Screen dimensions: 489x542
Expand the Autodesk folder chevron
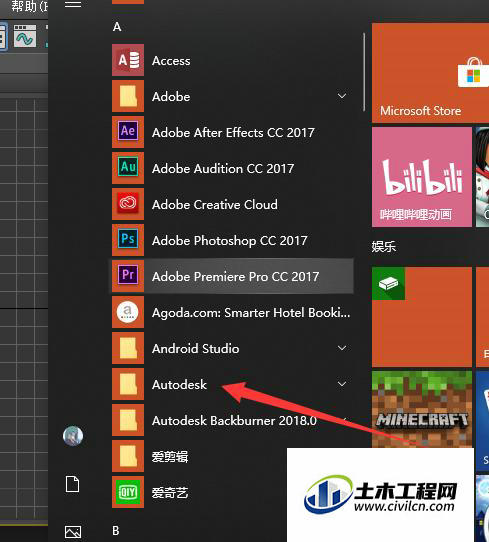(x=342, y=384)
